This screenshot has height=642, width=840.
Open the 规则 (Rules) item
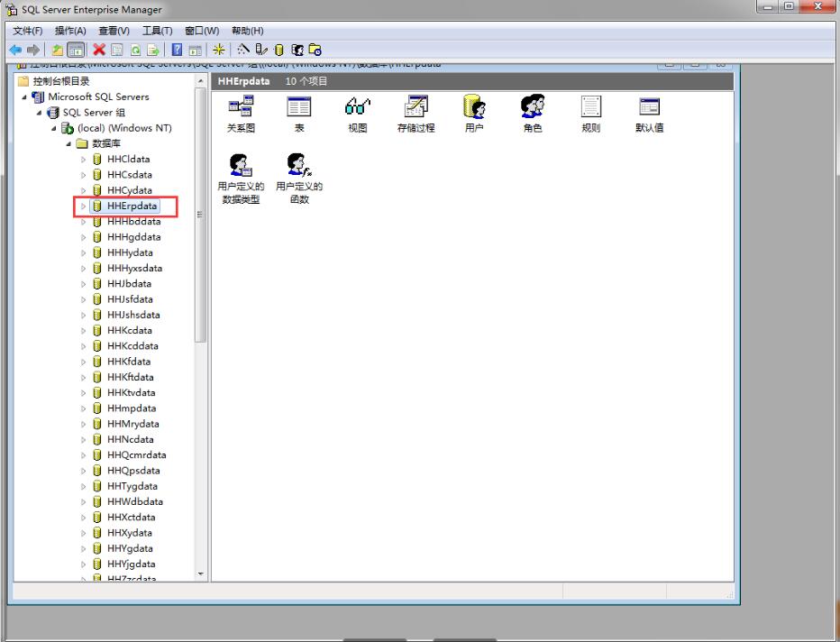click(x=591, y=114)
